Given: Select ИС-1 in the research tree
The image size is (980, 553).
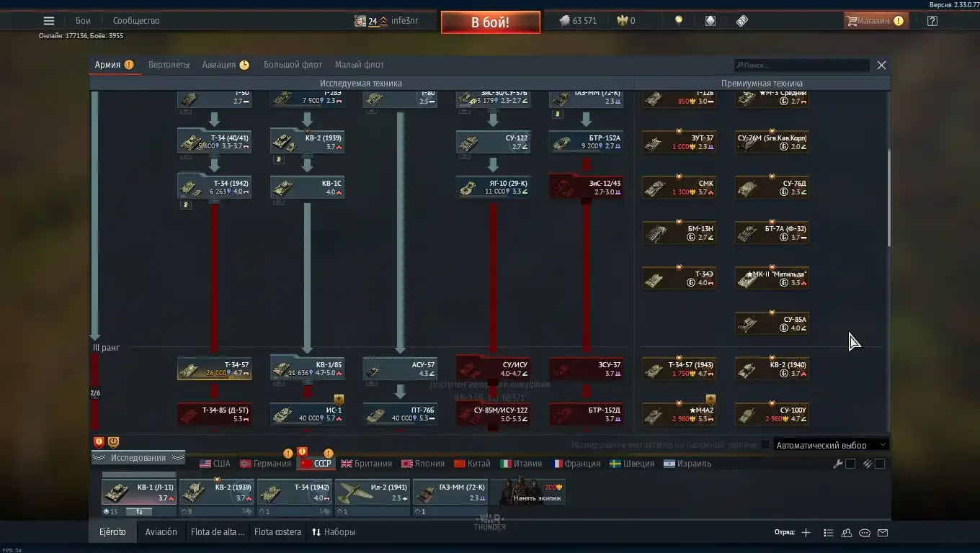Looking at the screenshot, I should tap(307, 414).
